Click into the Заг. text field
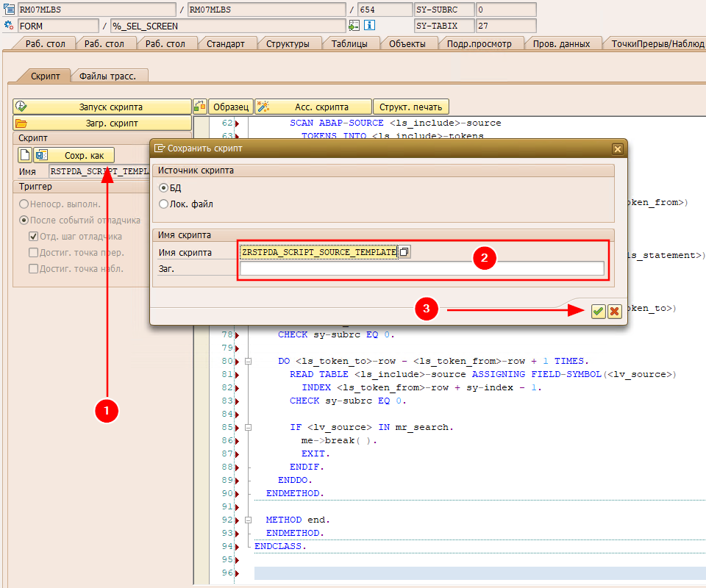This screenshot has width=706, height=588. tap(421, 269)
